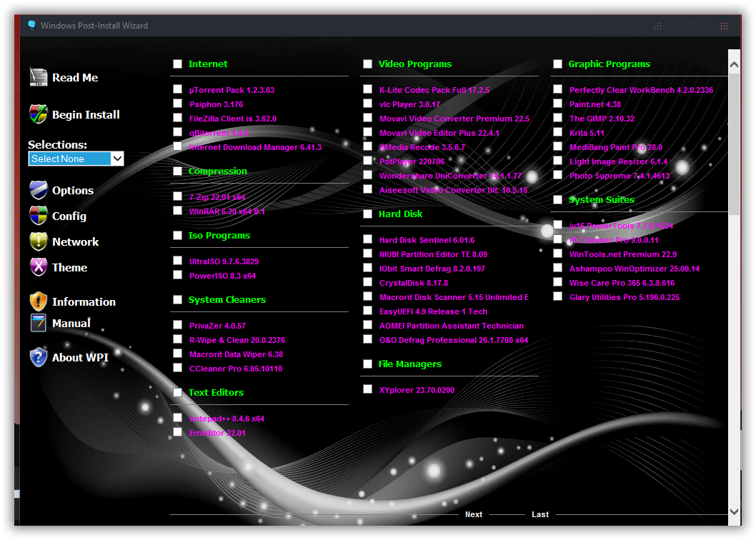756x540 pixels.
Task: Click the UltraISO 9.7.6.3829 text
Action: 224,261
